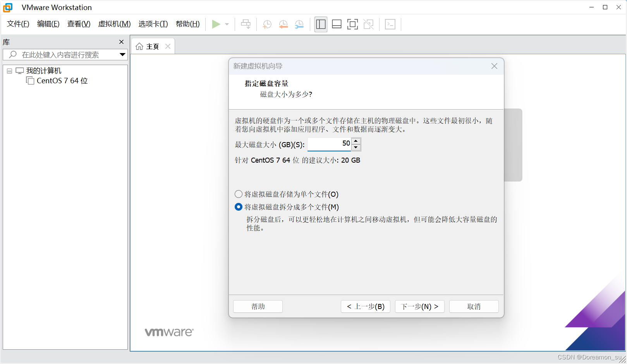The width and height of the screenshot is (627, 364).
Task: Open the 选项卡(T) menu
Action: pyautogui.click(x=153, y=24)
